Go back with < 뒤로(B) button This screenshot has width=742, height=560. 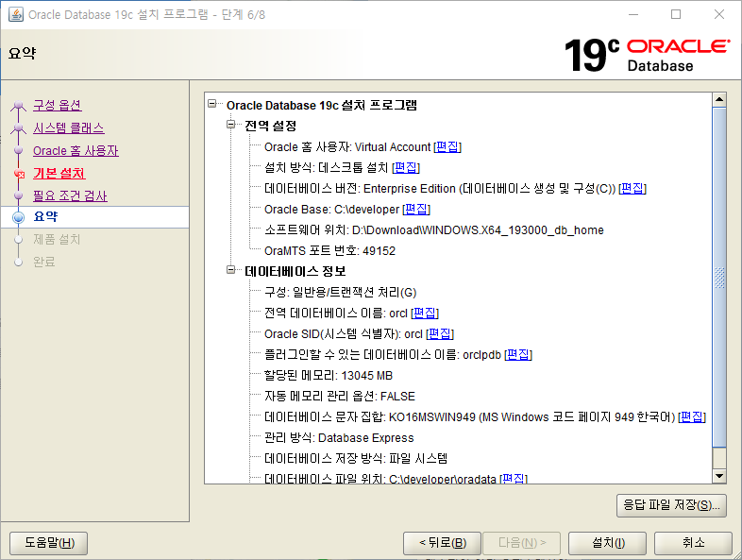pyautogui.click(x=442, y=542)
